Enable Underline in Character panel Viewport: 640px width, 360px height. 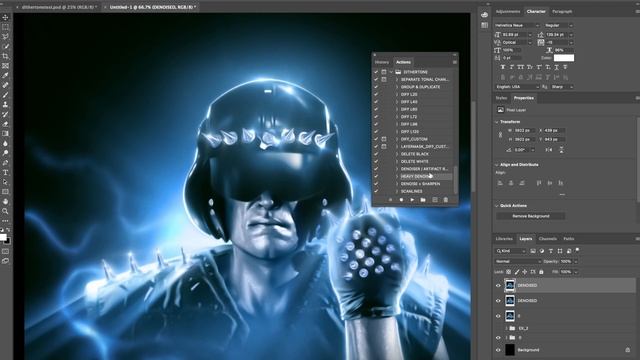[x=556, y=67]
